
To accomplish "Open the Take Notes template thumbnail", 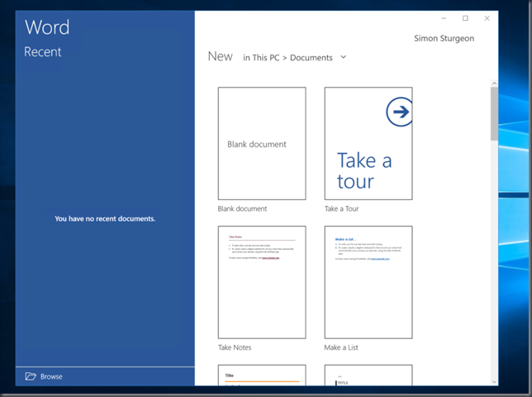I will coord(262,282).
